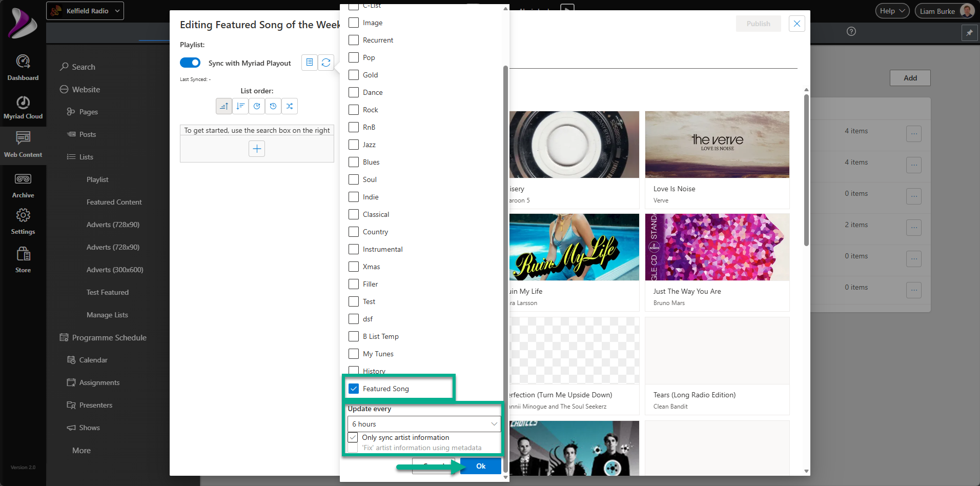Expand the Help dropdown menu
Screen dimensions: 980x486
click(x=892, y=11)
